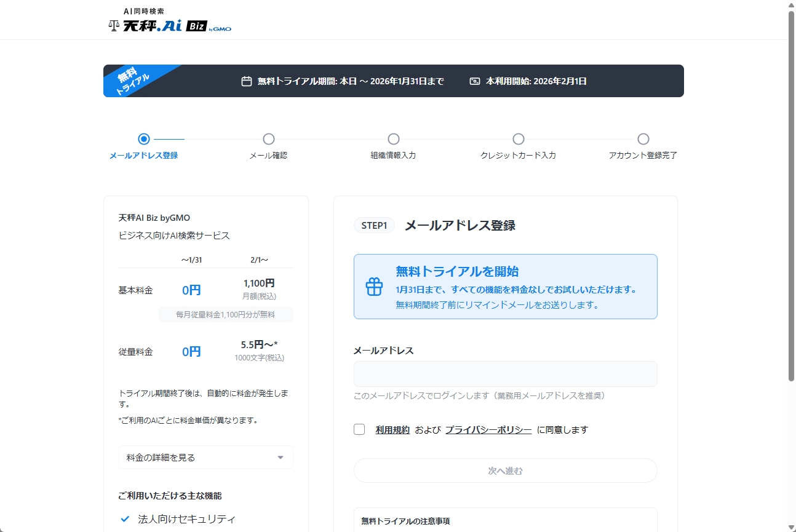The height and width of the screenshot is (532, 796).
Task: Click the 1,100円 monthly price text
Action: 259,284
